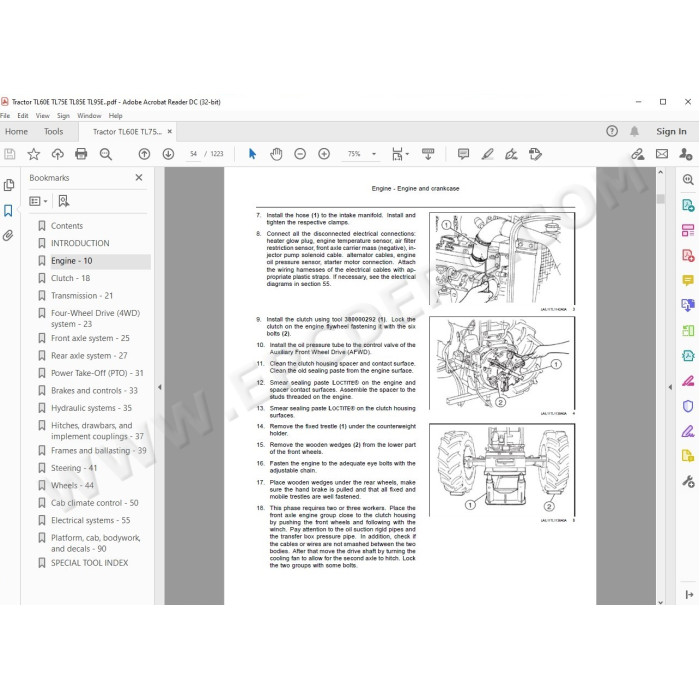700x700 pixels.
Task: Jump to Clutch - 18 bookmark
Action: pos(71,278)
